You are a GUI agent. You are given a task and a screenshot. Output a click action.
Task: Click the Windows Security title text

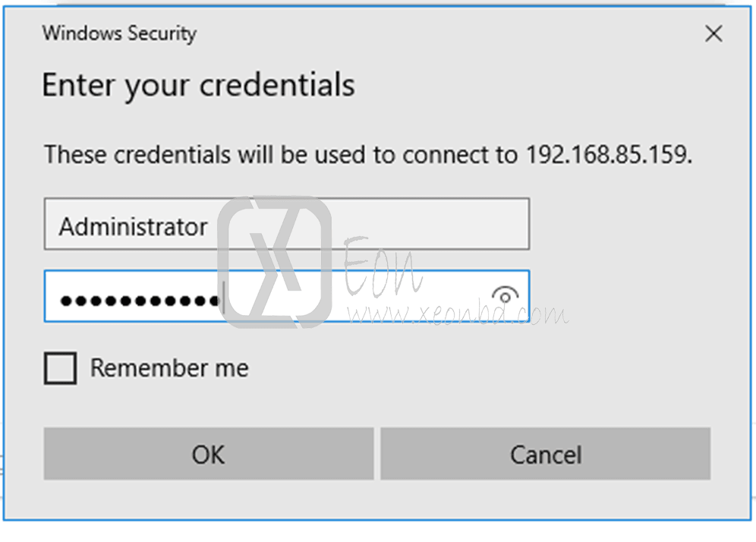tap(118, 33)
